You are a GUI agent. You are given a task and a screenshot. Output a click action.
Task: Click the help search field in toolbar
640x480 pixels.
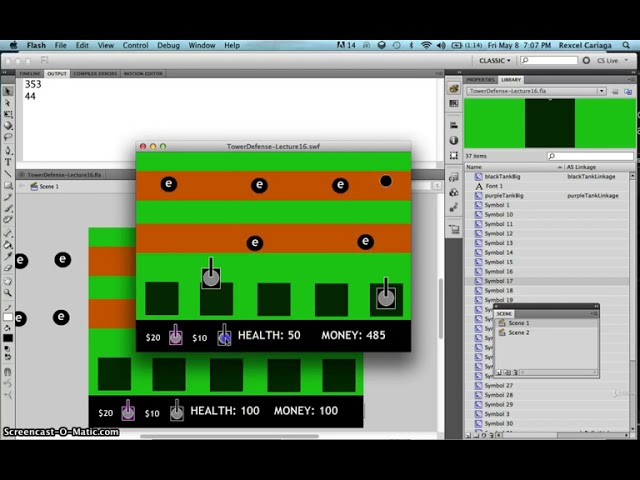point(549,60)
